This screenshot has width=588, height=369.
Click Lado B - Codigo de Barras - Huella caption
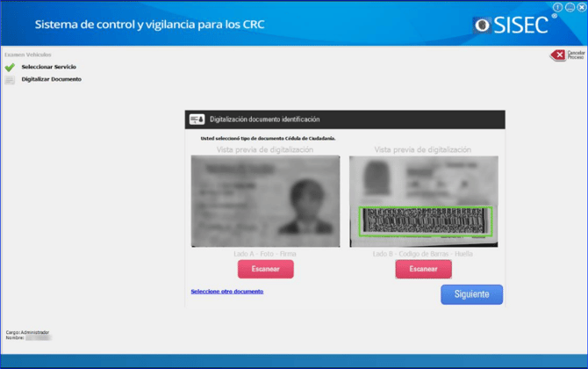pos(423,254)
